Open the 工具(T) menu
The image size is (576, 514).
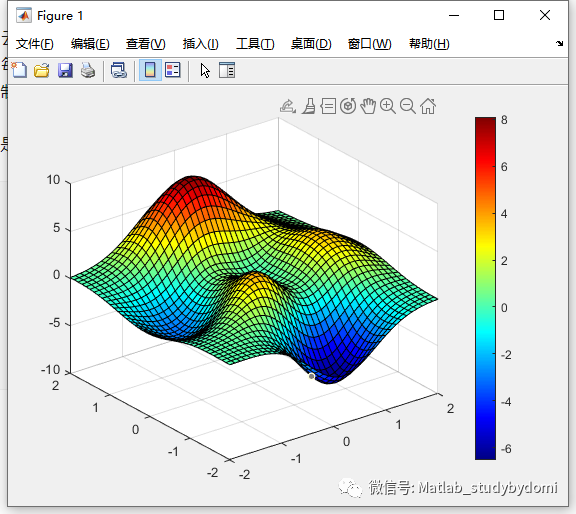(x=255, y=44)
